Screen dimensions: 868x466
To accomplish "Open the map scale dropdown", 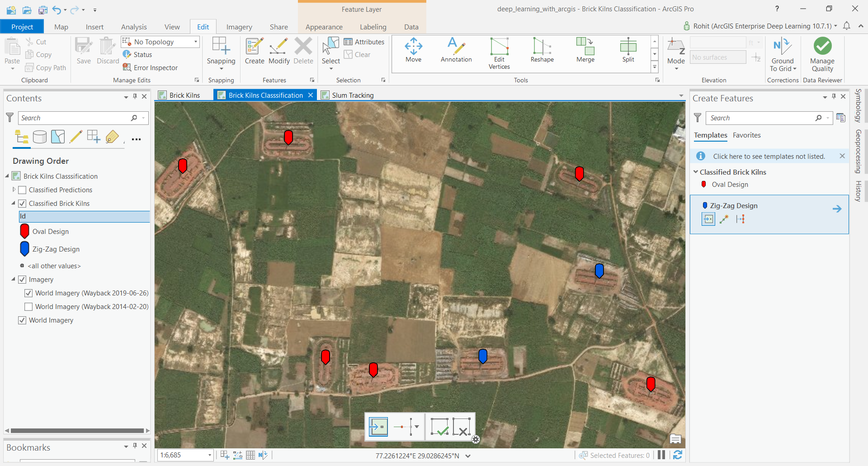I will coord(210,455).
